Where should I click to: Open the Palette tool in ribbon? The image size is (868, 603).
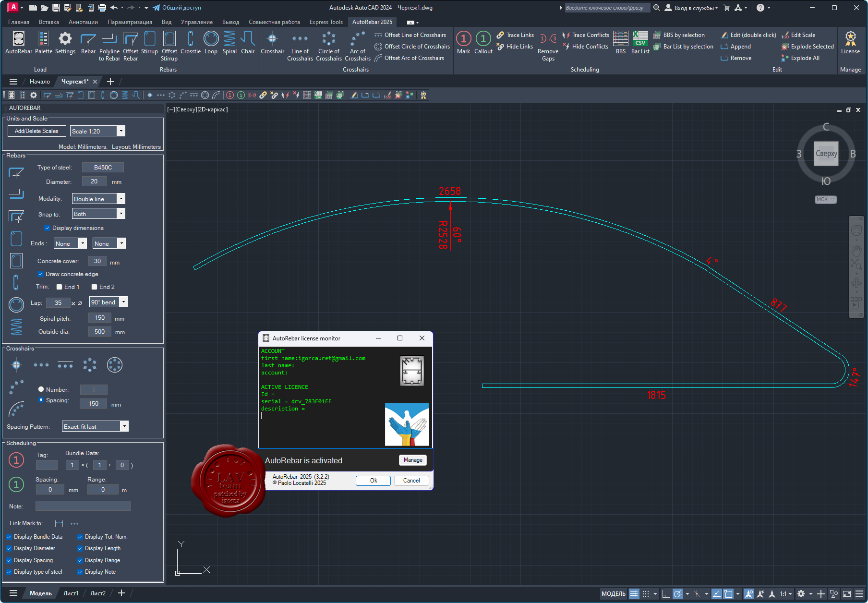click(x=44, y=42)
